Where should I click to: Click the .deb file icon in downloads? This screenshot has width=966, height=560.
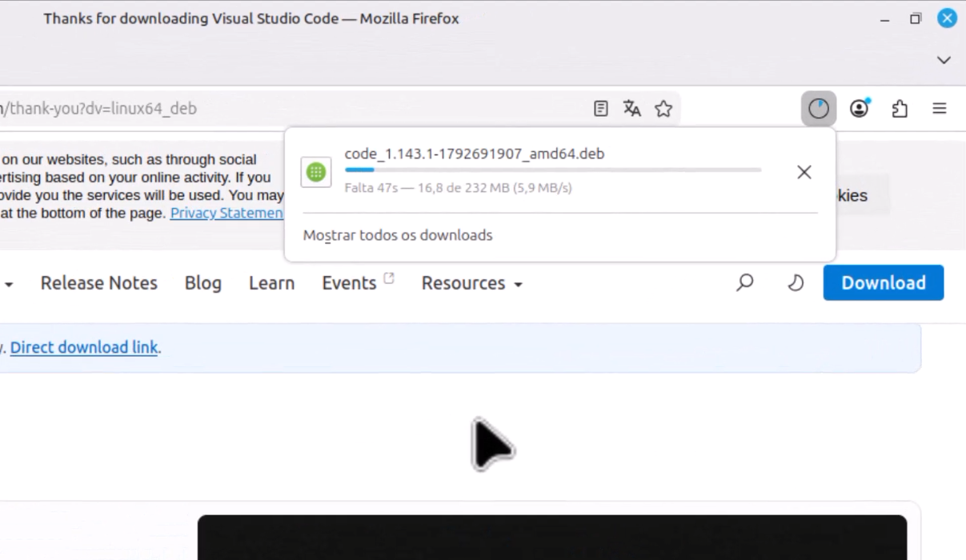[x=316, y=172]
